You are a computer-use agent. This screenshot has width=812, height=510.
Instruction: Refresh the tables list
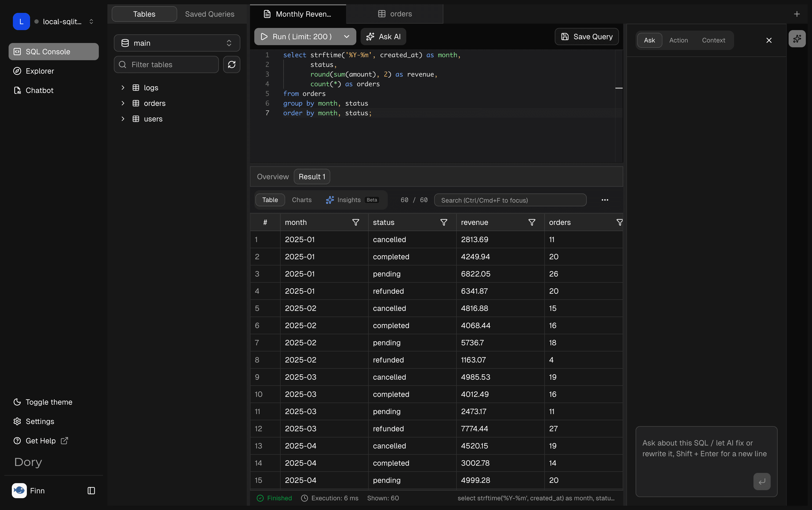(231, 64)
